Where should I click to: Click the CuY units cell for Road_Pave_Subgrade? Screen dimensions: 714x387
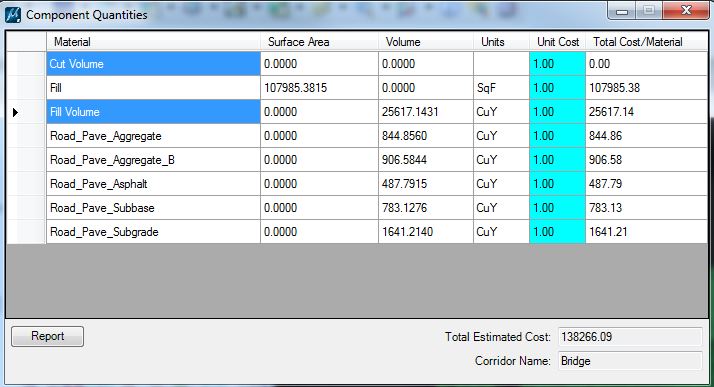[501, 232]
